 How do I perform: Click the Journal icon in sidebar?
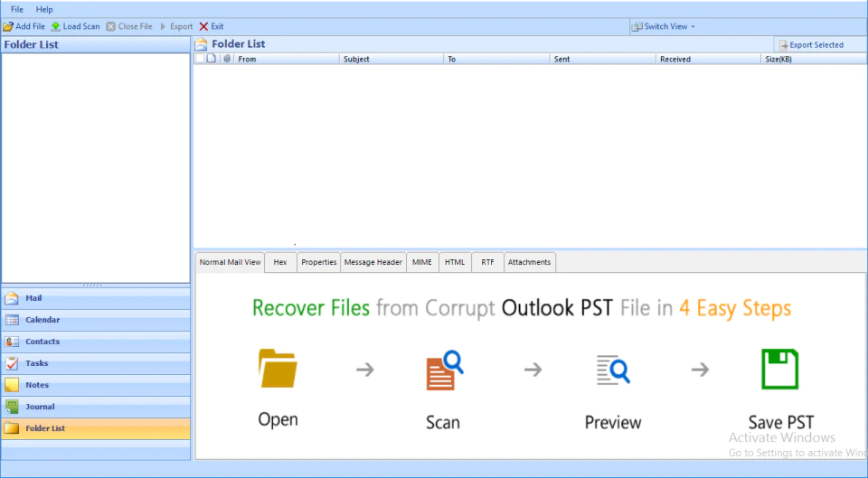[12, 407]
